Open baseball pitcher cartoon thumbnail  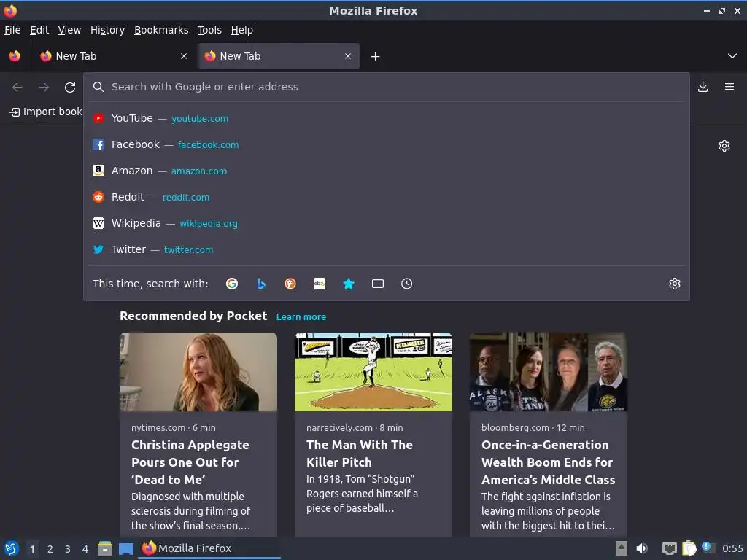[x=373, y=372]
